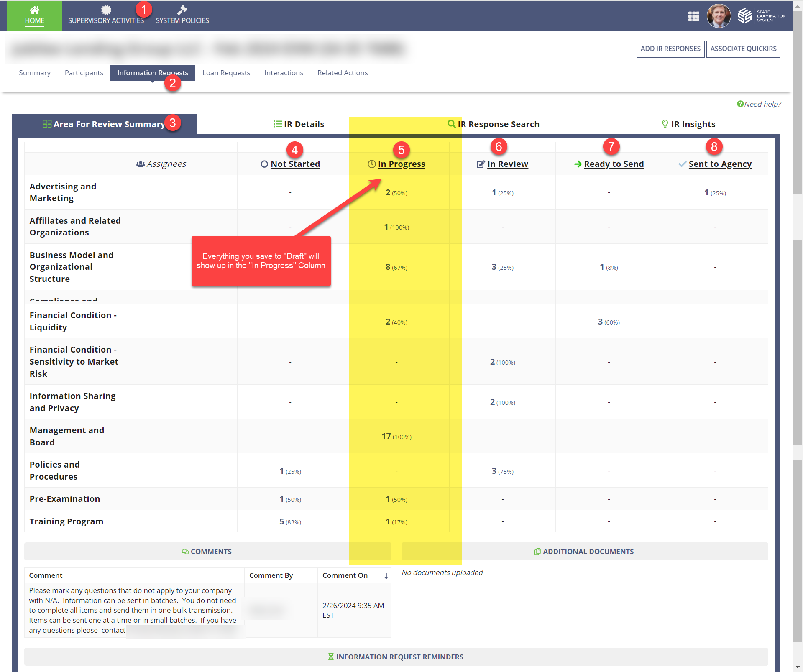The height and width of the screenshot is (672, 803).
Task: Open System Policies gavel icon
Action: [182, 10]
